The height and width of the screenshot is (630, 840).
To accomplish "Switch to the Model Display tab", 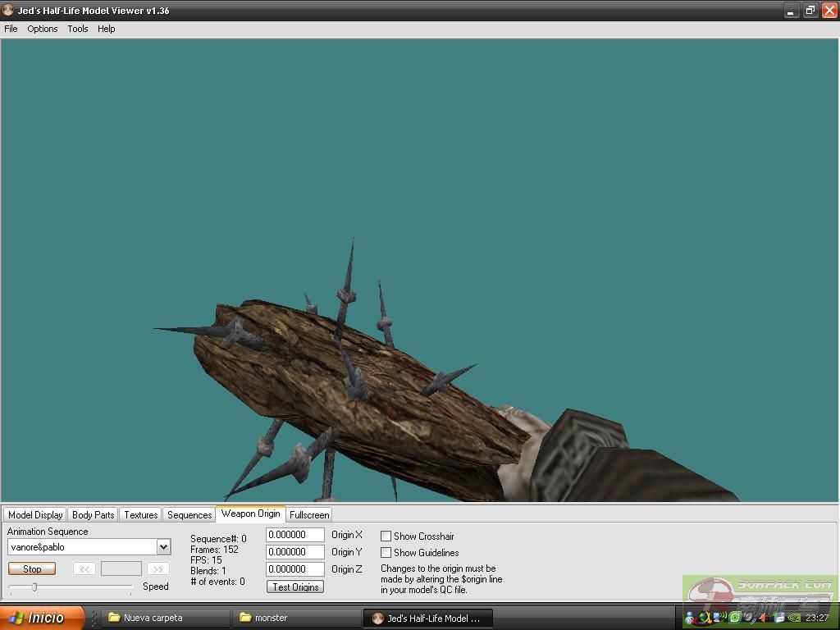I will (35, 515).
